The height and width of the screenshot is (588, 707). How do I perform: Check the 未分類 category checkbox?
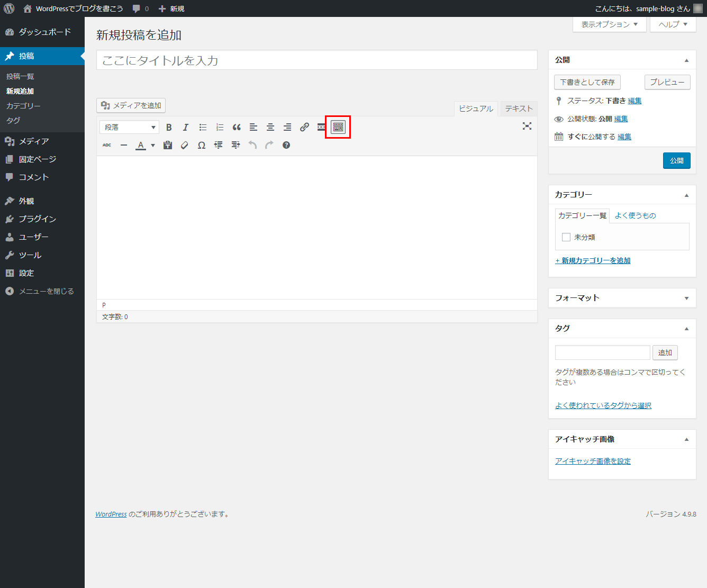coord(566,237)
